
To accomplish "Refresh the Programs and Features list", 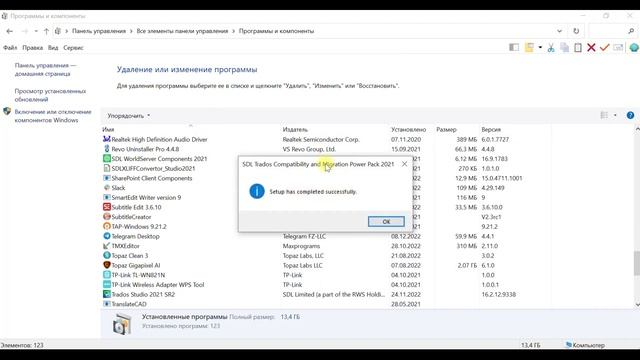I will pyautogui.click(x=576, y=31).
